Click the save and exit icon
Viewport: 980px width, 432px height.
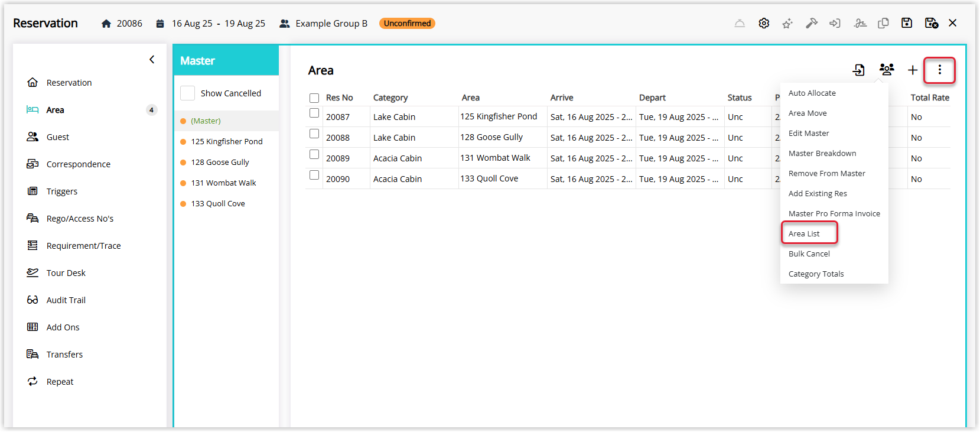pyautogui.click(x=932, y=23)
